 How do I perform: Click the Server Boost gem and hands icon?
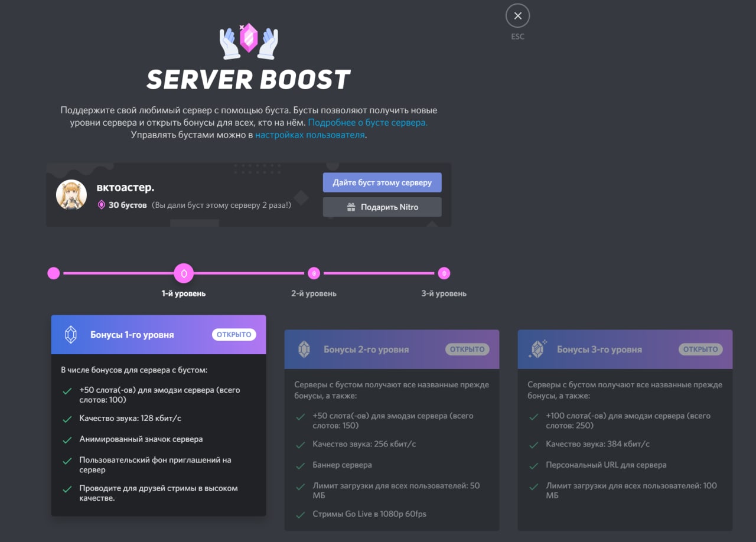coord(249,41)
